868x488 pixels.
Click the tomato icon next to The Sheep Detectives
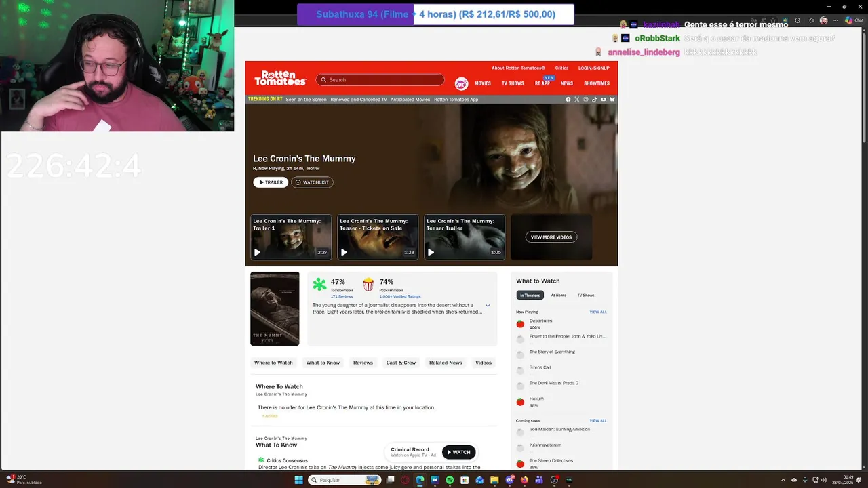coord(520,464)
